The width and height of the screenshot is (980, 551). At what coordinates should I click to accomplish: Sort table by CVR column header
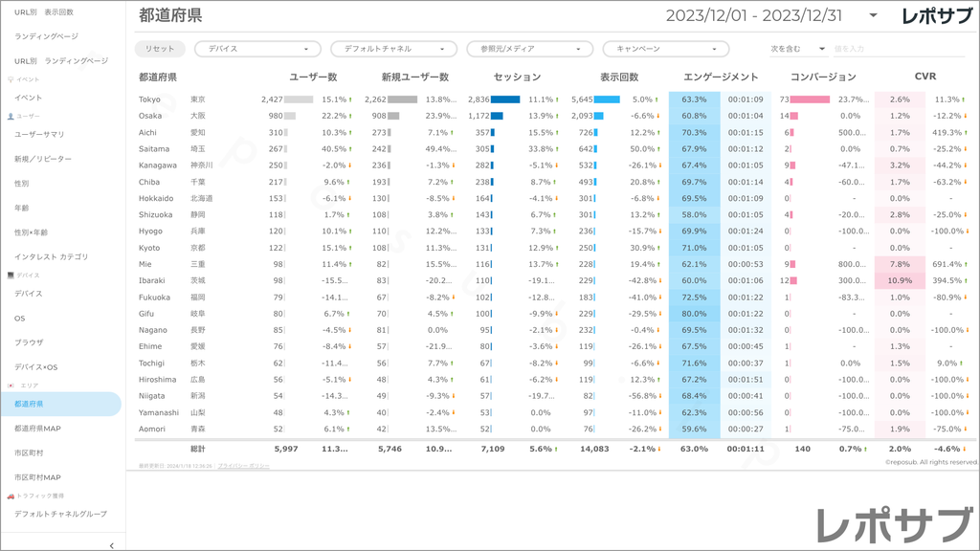tap(924, 77)
